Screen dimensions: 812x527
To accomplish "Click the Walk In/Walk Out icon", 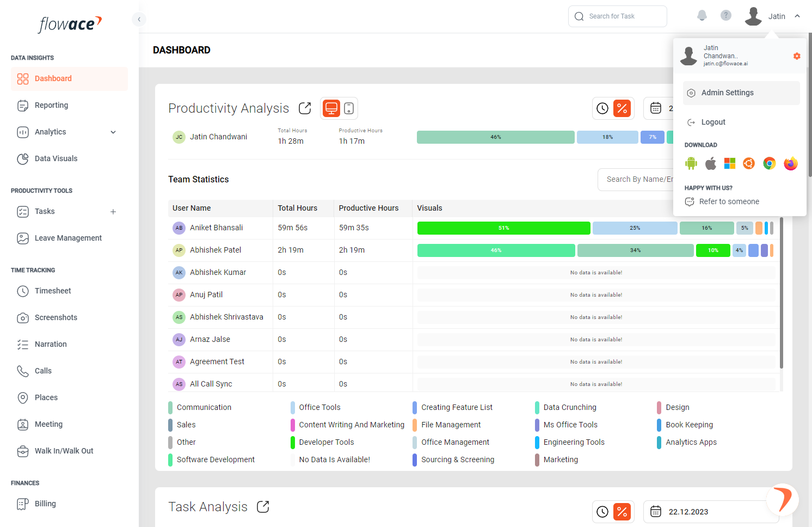I will pos(23,451).
